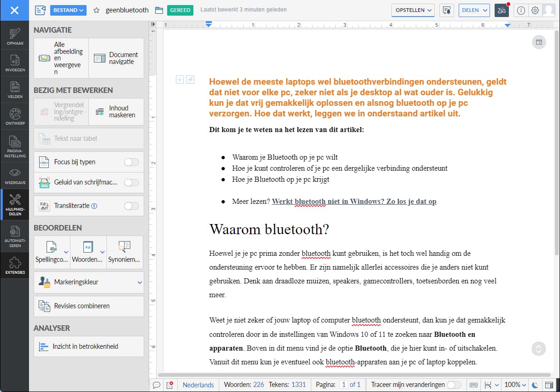Enable Traceer mijn veranderingen switch
The height and width of the screenshot is (392, 560).
454,385
